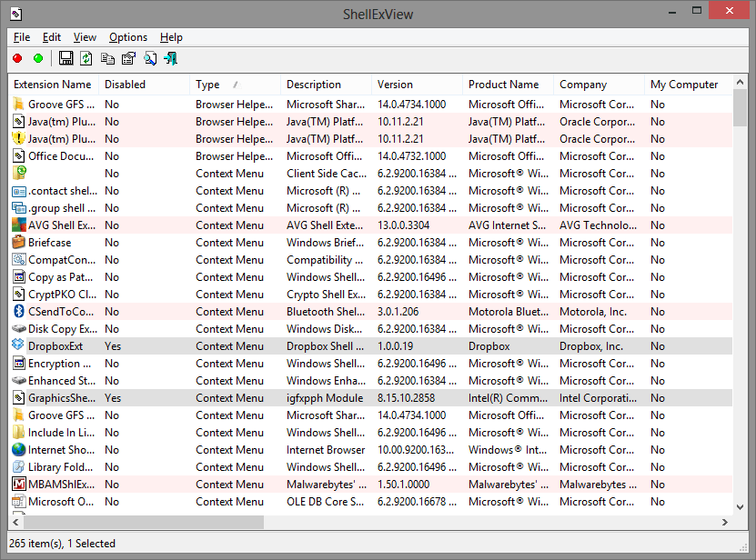Screen dimensions: 756x560
Task: Click 'Copy as Pat...' extension name
Action: click(x=60, y=277)
